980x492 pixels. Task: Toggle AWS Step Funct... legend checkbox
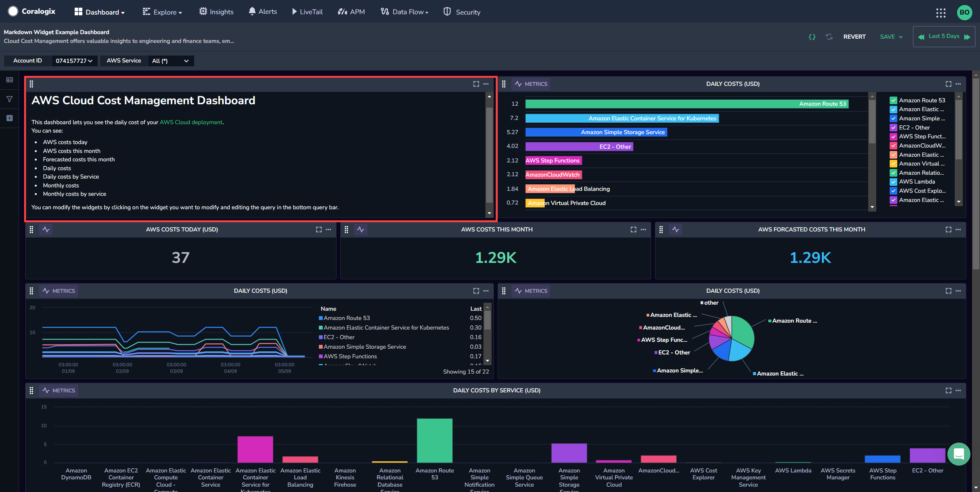pos(893,136)
